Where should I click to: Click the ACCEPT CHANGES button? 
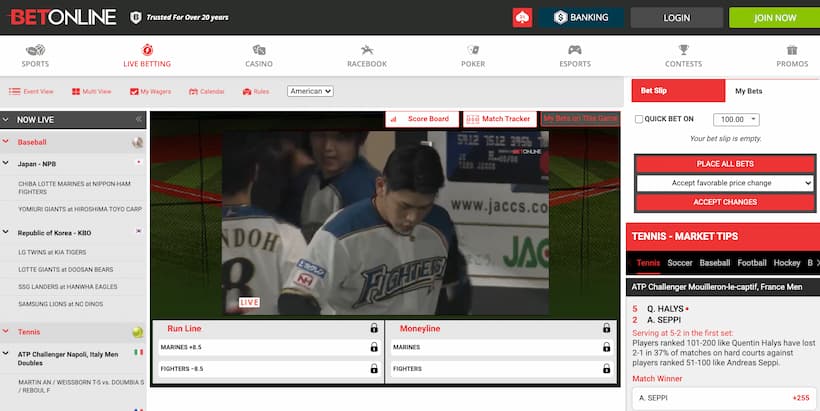725,202
